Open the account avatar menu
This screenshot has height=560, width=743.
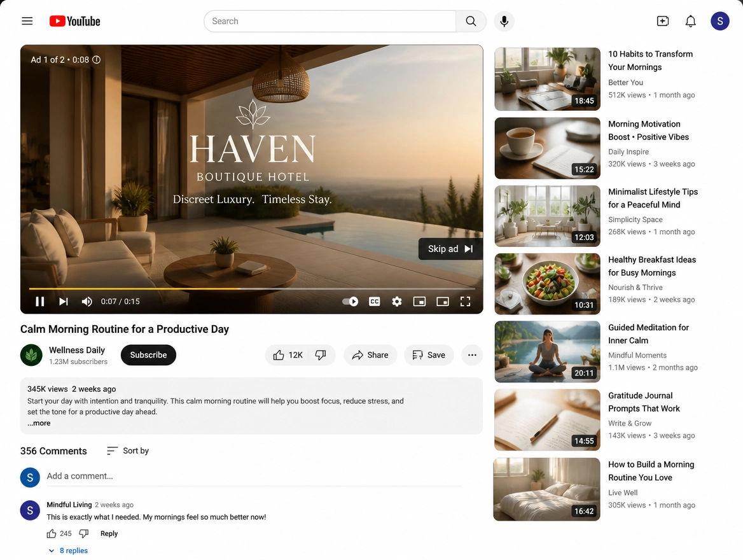(x=720, y=21)
